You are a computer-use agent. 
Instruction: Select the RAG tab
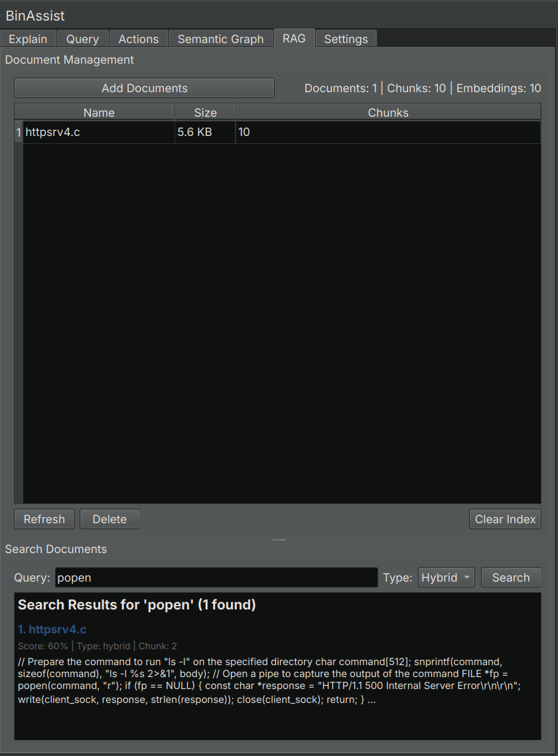(294, 38)
